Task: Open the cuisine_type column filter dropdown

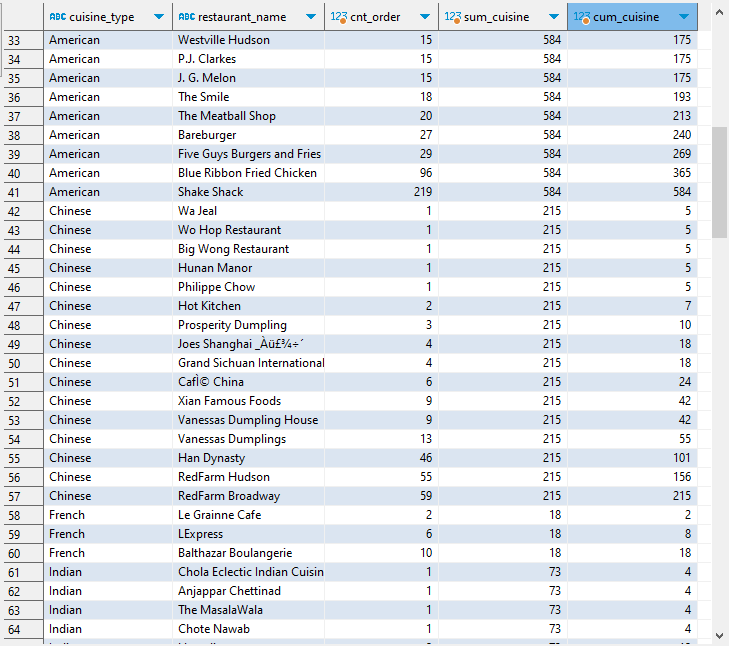Action: tap(159, 17)
